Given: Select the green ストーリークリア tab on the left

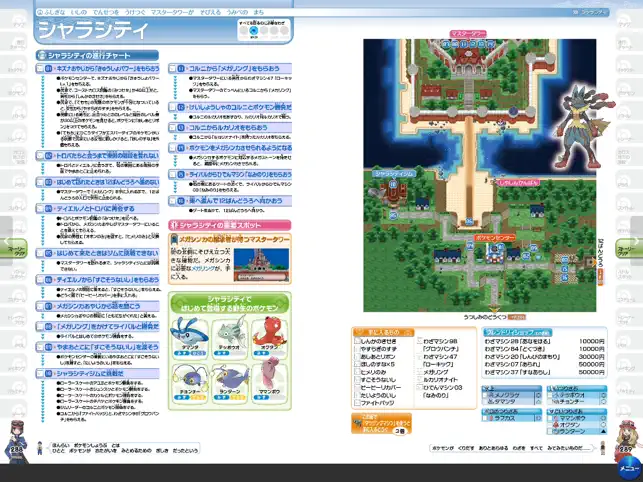Looking at the screenshot, I should (14, 249).
